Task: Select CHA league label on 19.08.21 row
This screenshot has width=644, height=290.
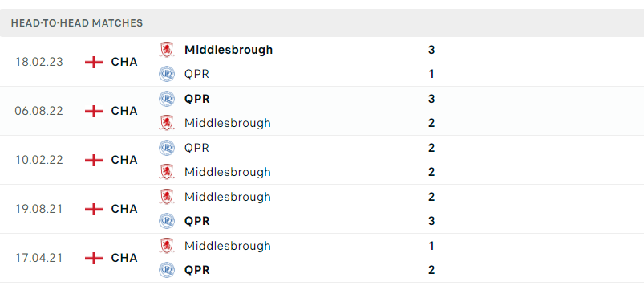Action: tap(124, 209)
